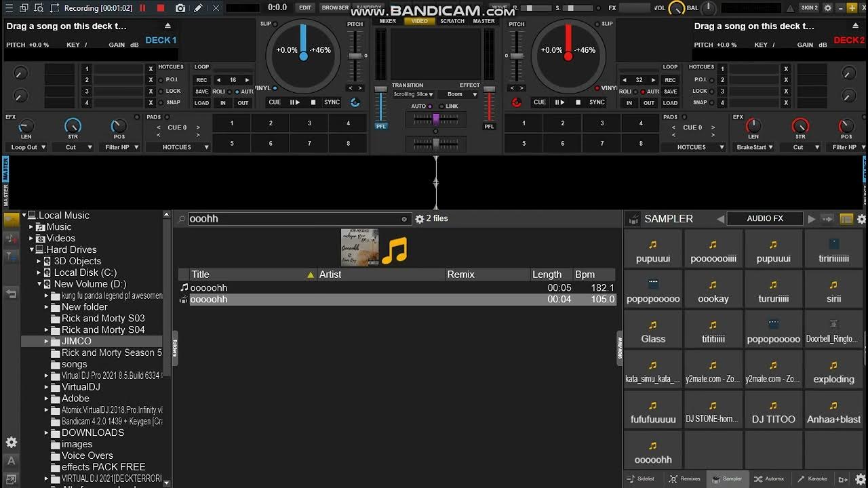868x488 pixels.
Task: Open the BrakeStart effect dropdown on Deck 2
Action: click(x=754, y=147)
